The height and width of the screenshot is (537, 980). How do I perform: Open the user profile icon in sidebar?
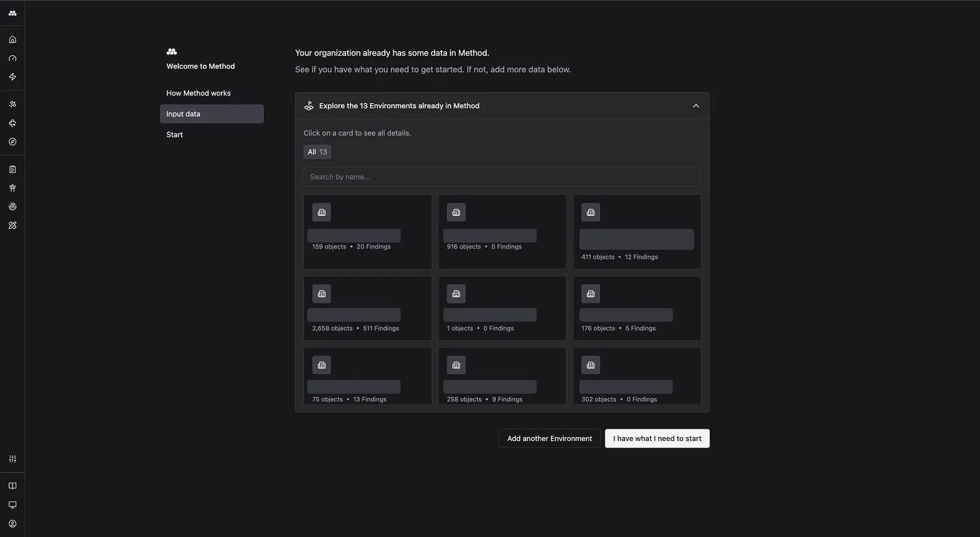(x=12, y=523)
